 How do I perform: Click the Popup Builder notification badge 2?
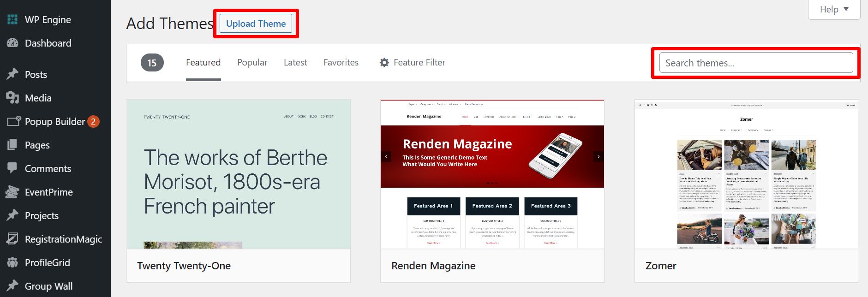93,121
